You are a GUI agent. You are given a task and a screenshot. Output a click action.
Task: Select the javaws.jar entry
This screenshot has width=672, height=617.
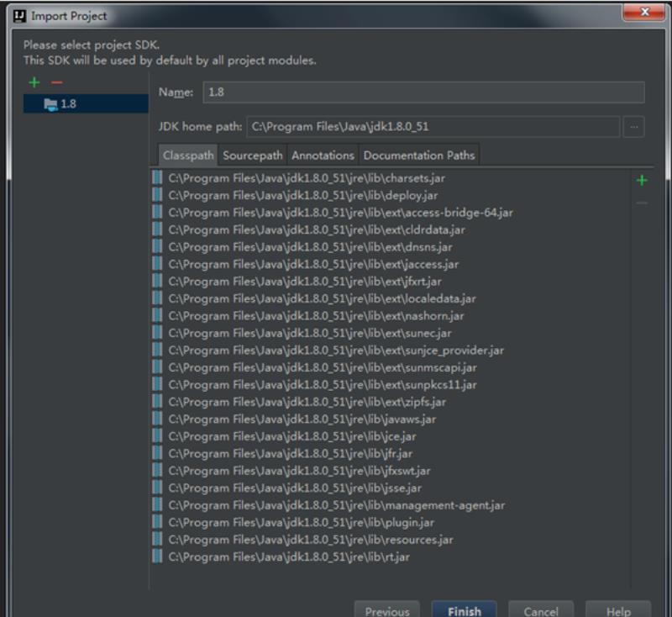click(x=302, y=419)
